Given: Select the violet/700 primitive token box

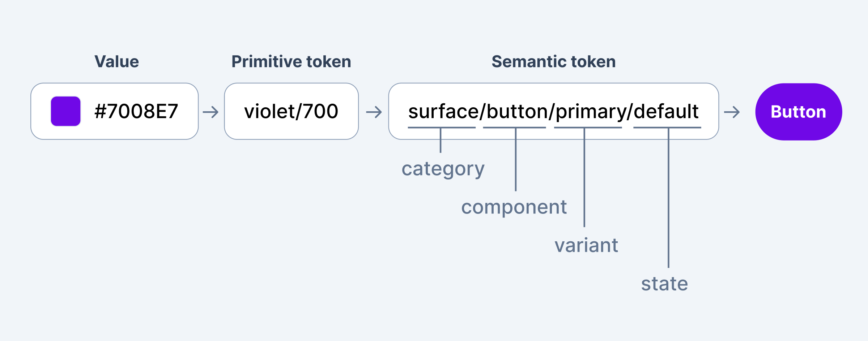Looking at the screenshot, I should (291, 111).
